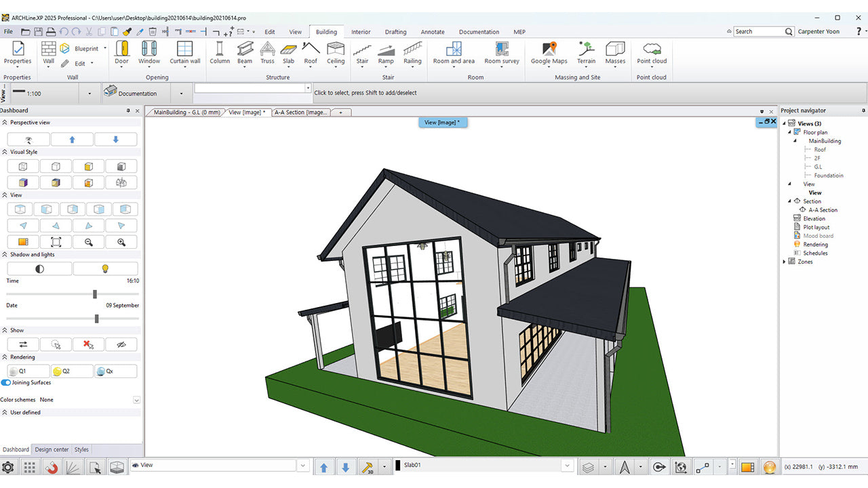The image size is (868, 488).
Task: Select the Terrain tool
Action: (x=586, y=52)
